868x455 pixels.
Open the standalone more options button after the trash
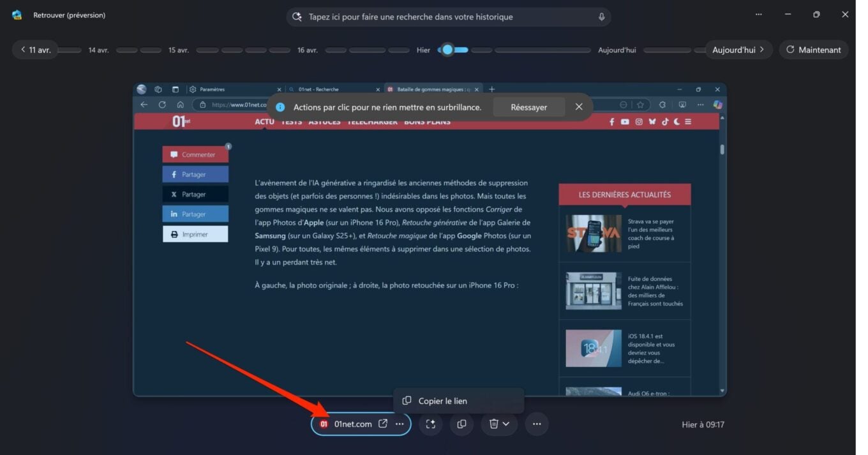point(537,424)
